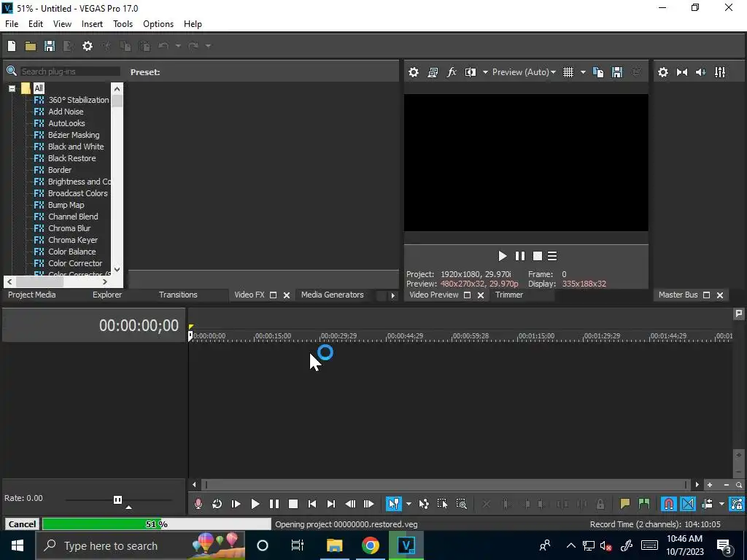Open Video Preview project settings gear
The height and width of the screenshot is (560, 747).
[x=414, y=72]
